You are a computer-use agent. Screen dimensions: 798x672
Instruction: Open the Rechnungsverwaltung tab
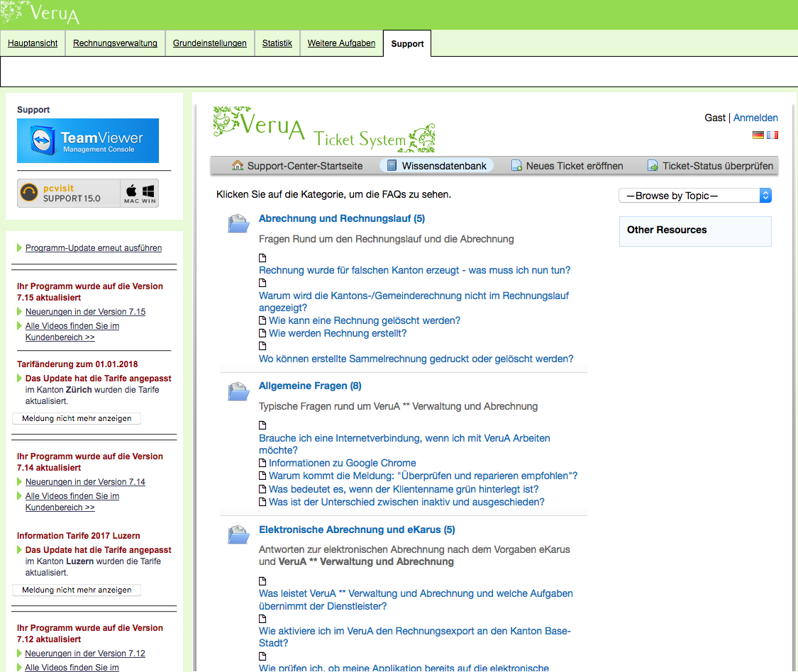pos(115,43)
